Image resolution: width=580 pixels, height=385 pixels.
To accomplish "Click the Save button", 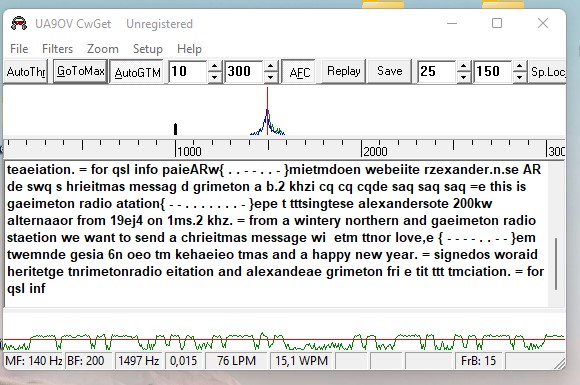I will [x=390, y=71].
